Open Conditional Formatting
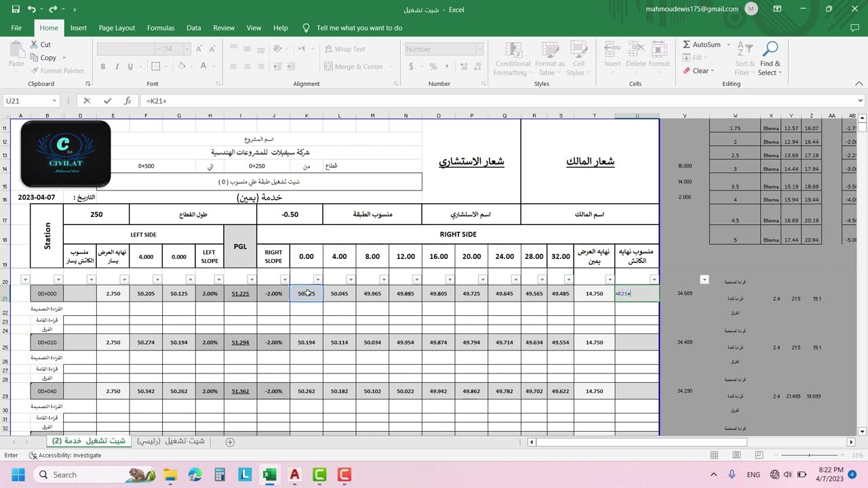This screenshot has width=868, height=488. click(513, 59)
